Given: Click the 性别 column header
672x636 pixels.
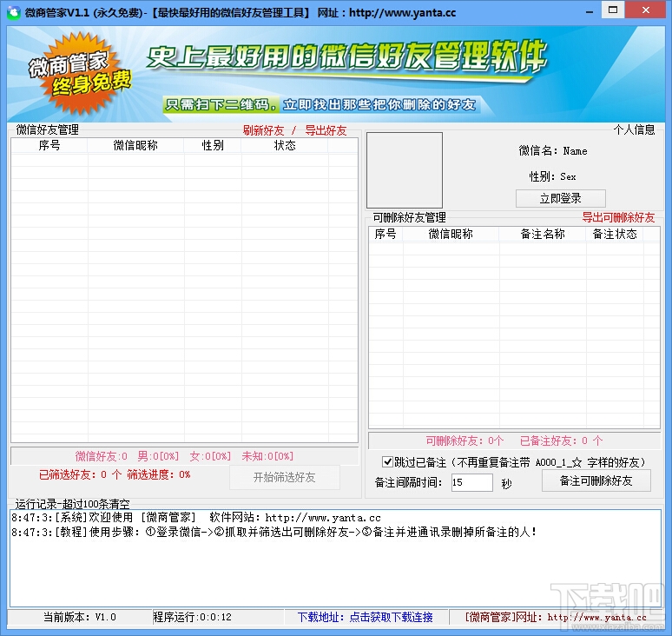Looking at the screenshot, I should (x=213, y=145).
